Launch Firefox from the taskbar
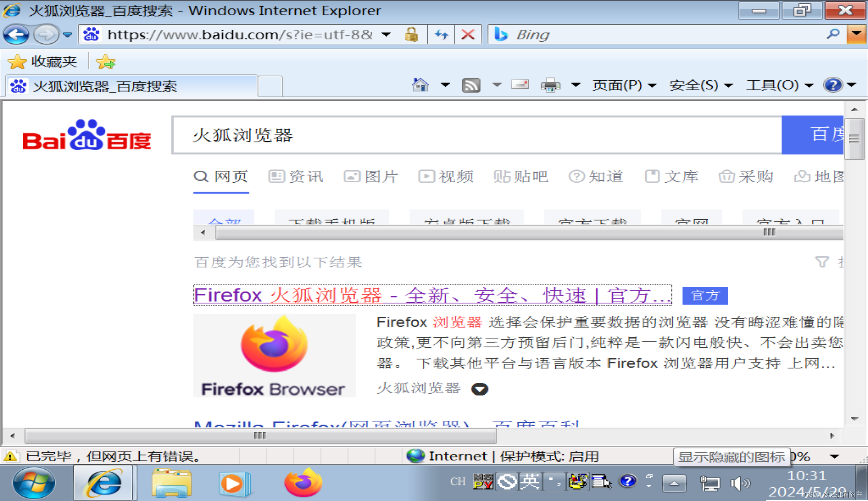The width and height of the screenshot is (868, 501). pos(303,482)
